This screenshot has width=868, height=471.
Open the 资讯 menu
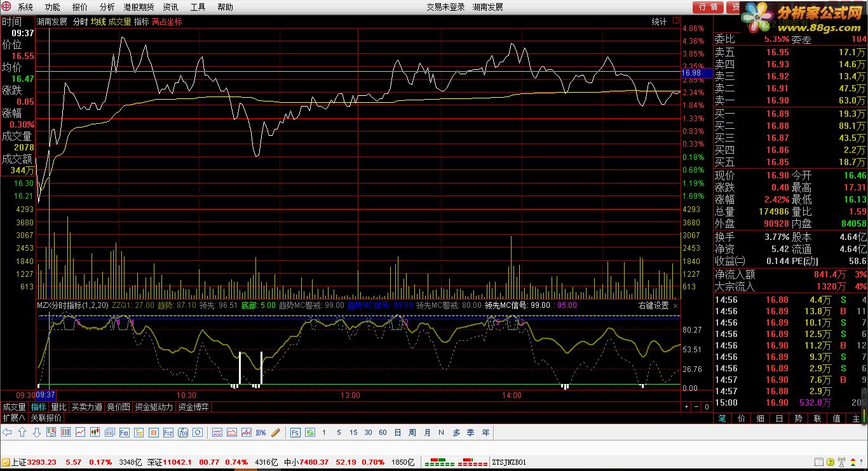click(170, 7)
